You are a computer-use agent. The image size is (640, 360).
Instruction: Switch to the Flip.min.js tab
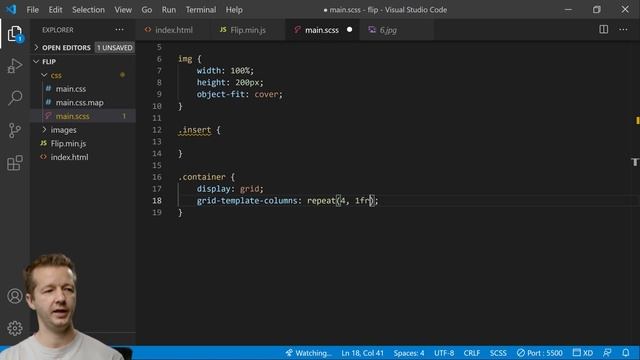click(247, 30)
